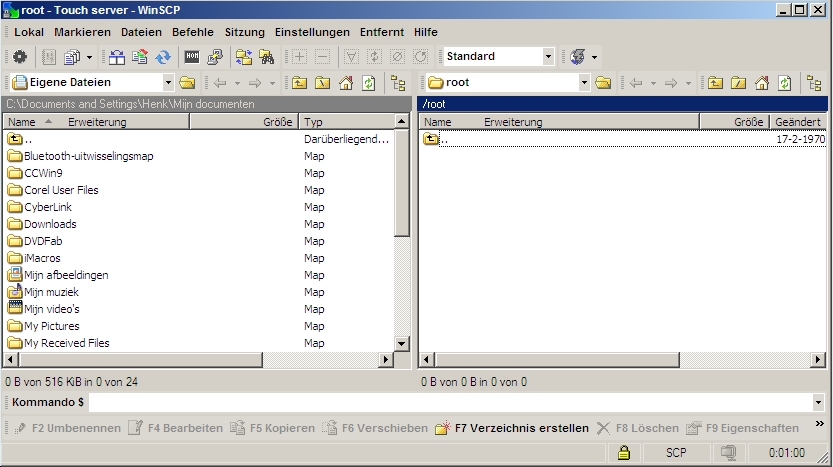Screen dimensions: 833x467
Task: Expand the Eigene Dateien drive dropdown
Action: tap(167, 83)
